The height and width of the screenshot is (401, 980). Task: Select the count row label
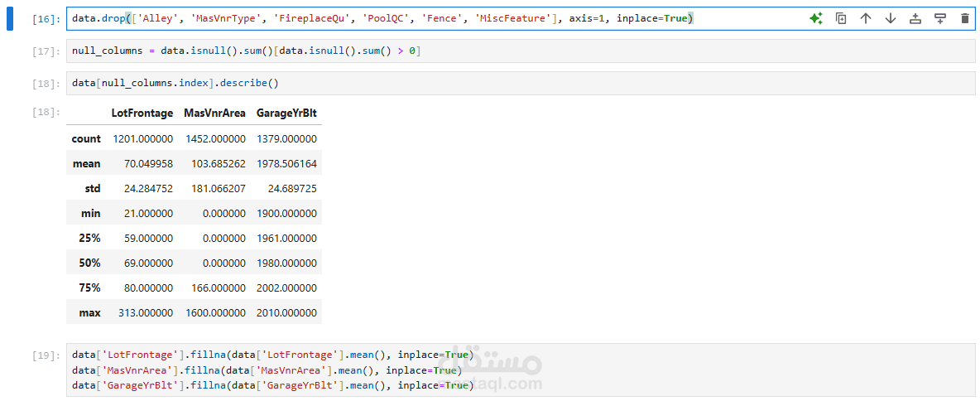coord(86,138)
